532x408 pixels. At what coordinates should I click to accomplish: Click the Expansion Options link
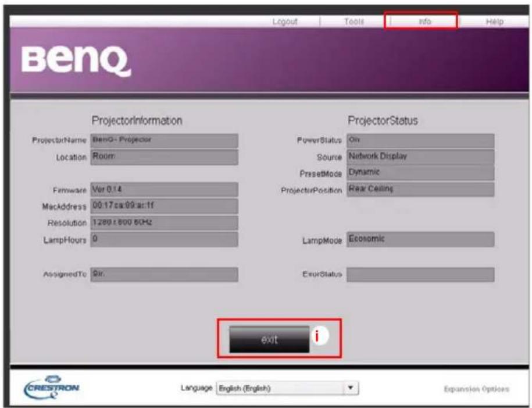coord(476,389)
